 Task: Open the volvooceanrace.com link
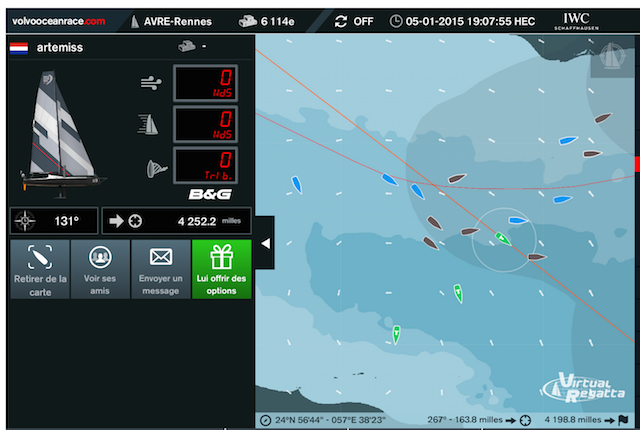(x=54, y=20)
